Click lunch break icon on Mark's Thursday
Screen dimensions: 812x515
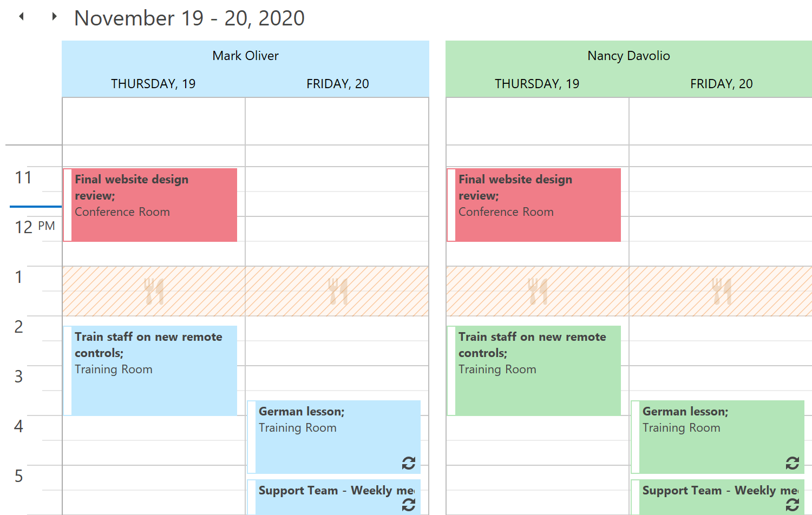click(154, 291)
